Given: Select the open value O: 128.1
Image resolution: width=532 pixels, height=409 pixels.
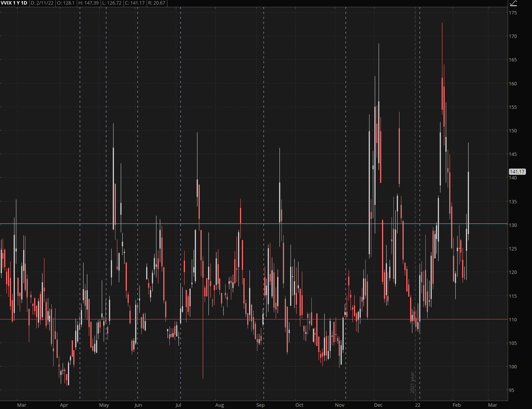Looking at the screenshot, I should pos(66,3).
